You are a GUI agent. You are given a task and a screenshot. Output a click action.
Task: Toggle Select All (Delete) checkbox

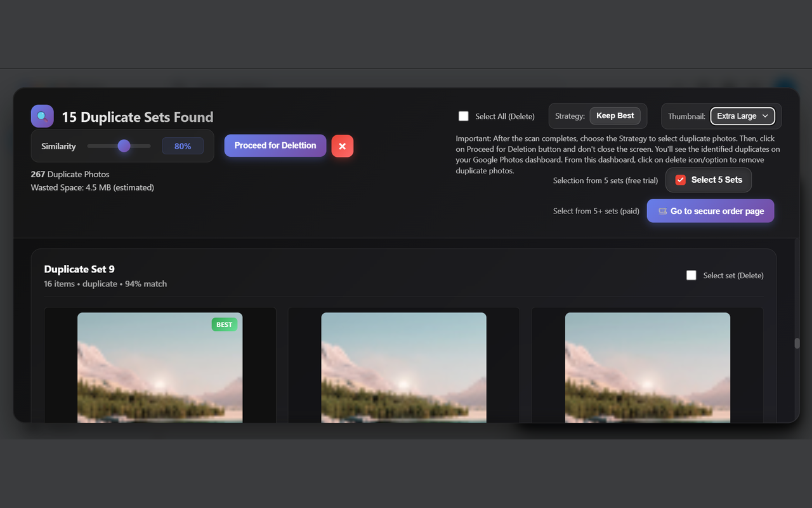[x=464, y=116]
